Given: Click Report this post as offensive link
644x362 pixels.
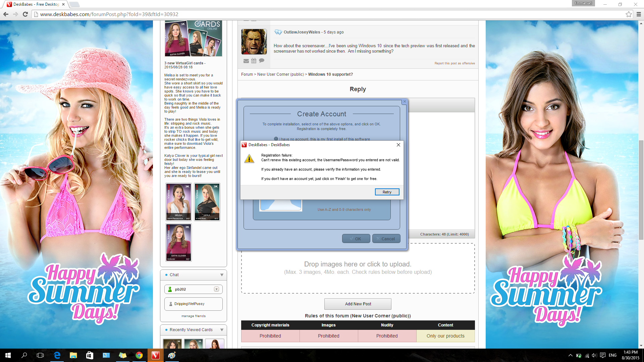Looking at the screenshot, I should pos(454,63).
